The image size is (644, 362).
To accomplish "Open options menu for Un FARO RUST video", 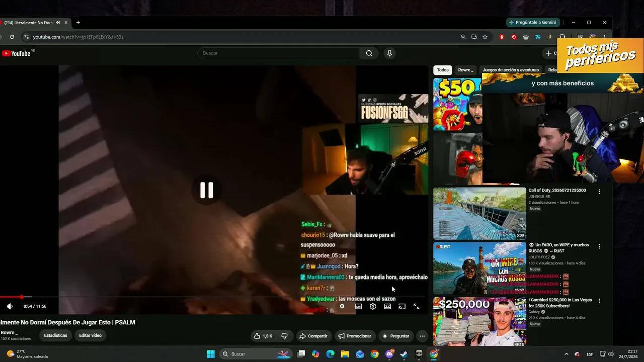I will pos(599,246).
